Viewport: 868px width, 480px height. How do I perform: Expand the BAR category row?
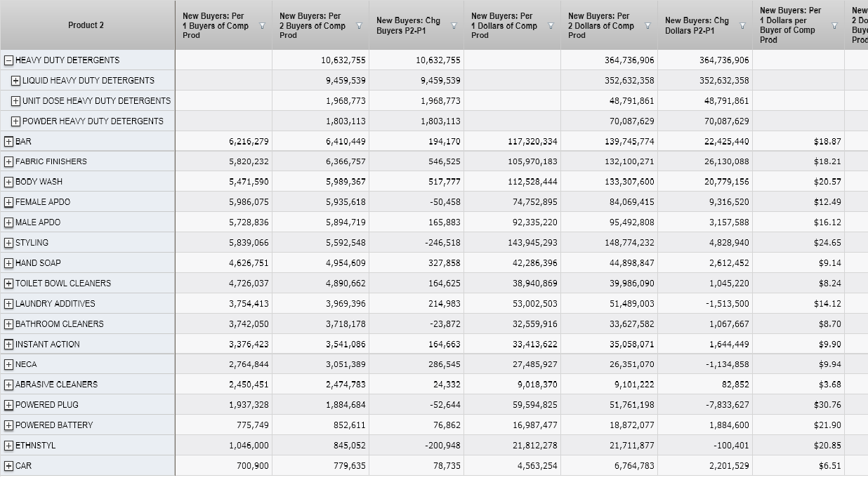[x=8, y=142]
